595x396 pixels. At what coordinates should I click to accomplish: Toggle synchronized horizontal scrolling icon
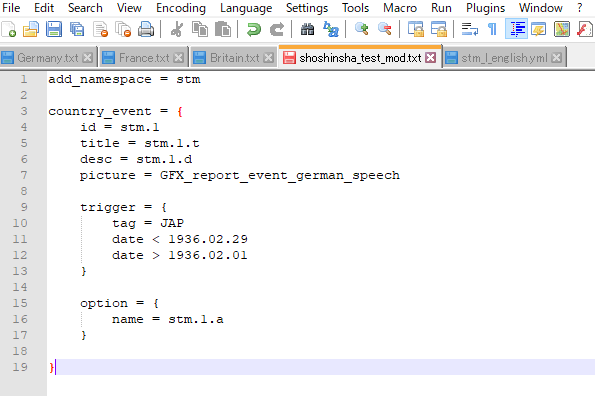coord(439,29)
